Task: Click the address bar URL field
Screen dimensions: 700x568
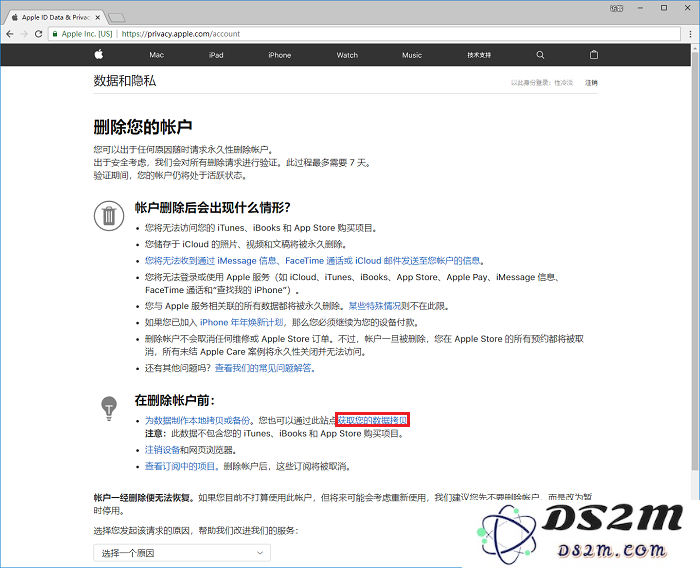Action: (364, 34)
